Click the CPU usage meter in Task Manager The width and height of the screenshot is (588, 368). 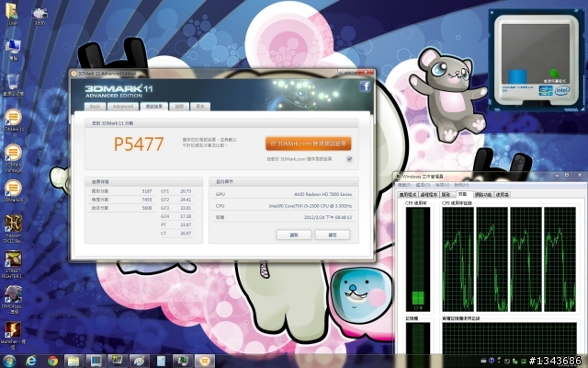418,259
